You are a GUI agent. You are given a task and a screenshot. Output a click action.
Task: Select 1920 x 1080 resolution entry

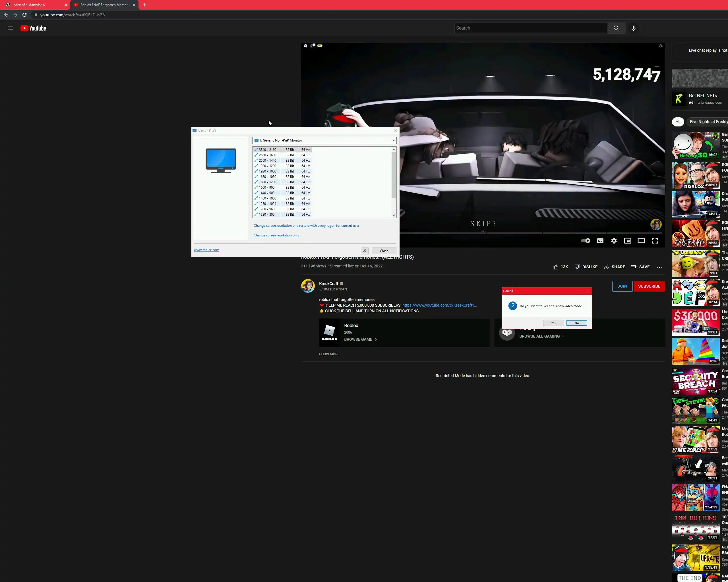[x=267, y=171]
